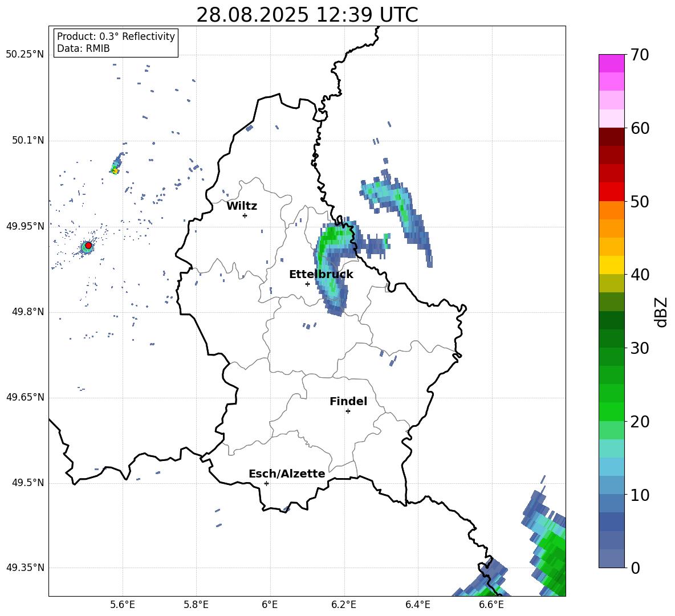Click the cross marker below Esch/Alzette
Screen dimensions: 675x616
266,483
